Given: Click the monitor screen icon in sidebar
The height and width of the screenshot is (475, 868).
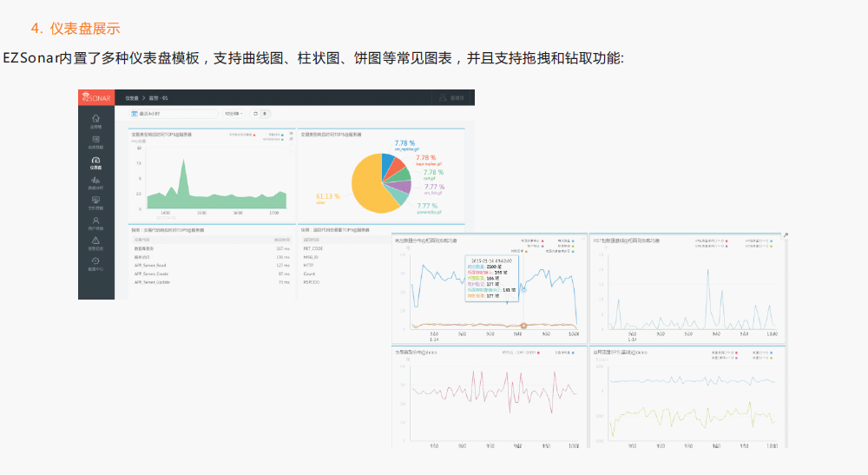Looking at the screenshot, I should (95, 201).
